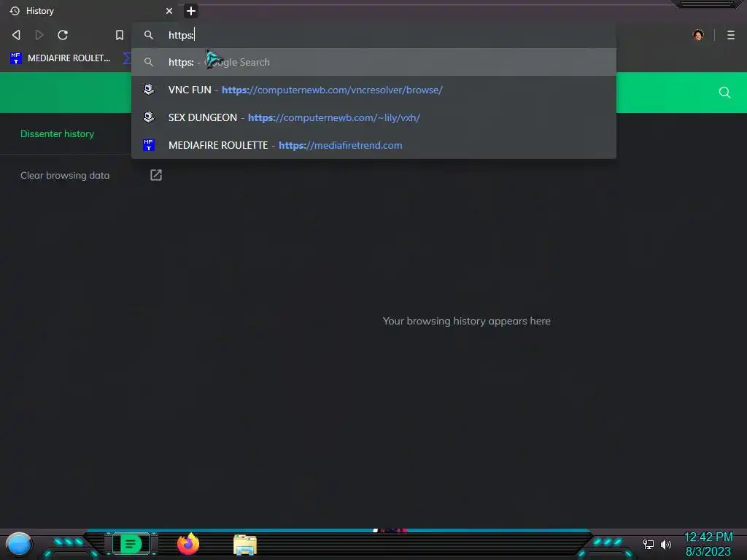Open the VNC FUN suggestion
The width and height of the screenshot is (747, 560).
tap(373, 90)
